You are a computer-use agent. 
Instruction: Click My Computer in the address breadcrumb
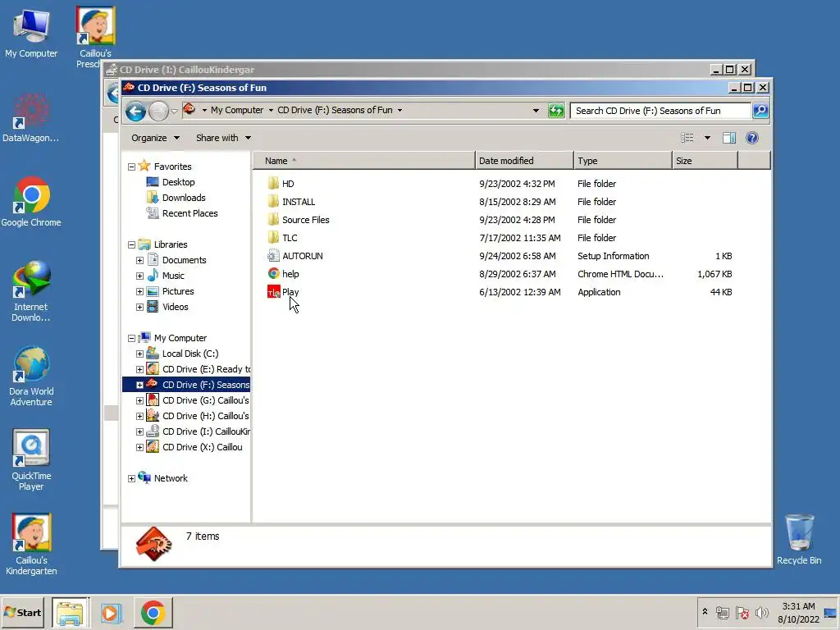[237, 110]
